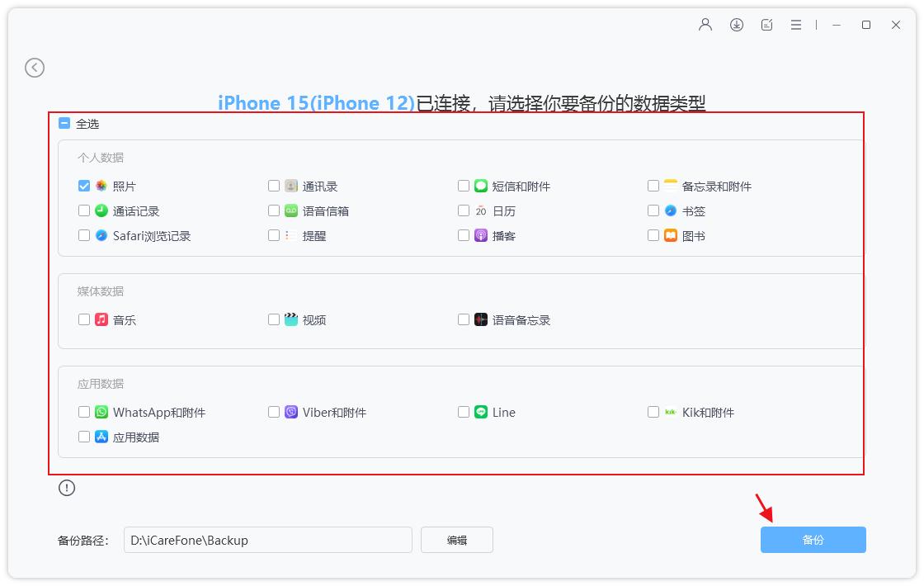Click the feedback icon in the title bar
This screenshot has width=924, height=586.
click(x=766, y=25)
